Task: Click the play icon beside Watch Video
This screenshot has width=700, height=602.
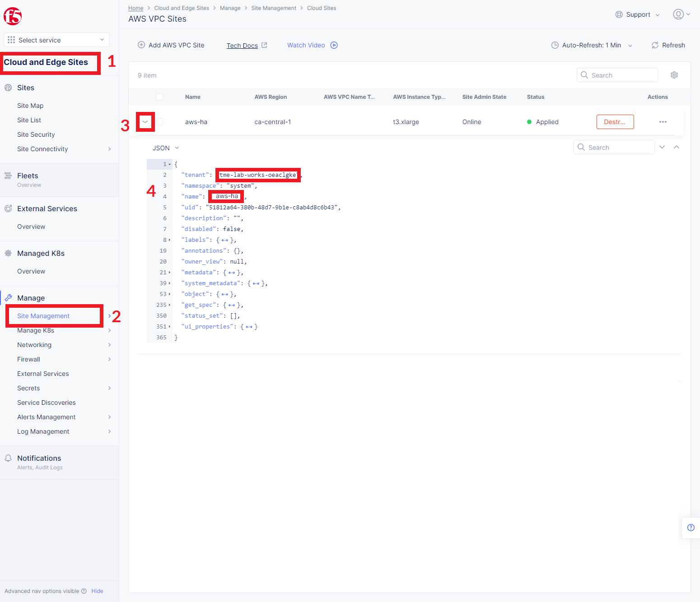Action: [334, 45]
